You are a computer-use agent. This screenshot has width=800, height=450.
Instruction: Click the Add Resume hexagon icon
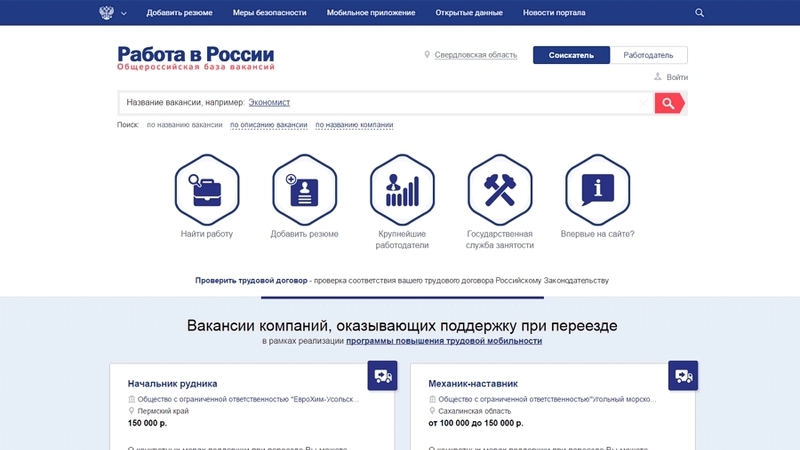coord(304,189)
